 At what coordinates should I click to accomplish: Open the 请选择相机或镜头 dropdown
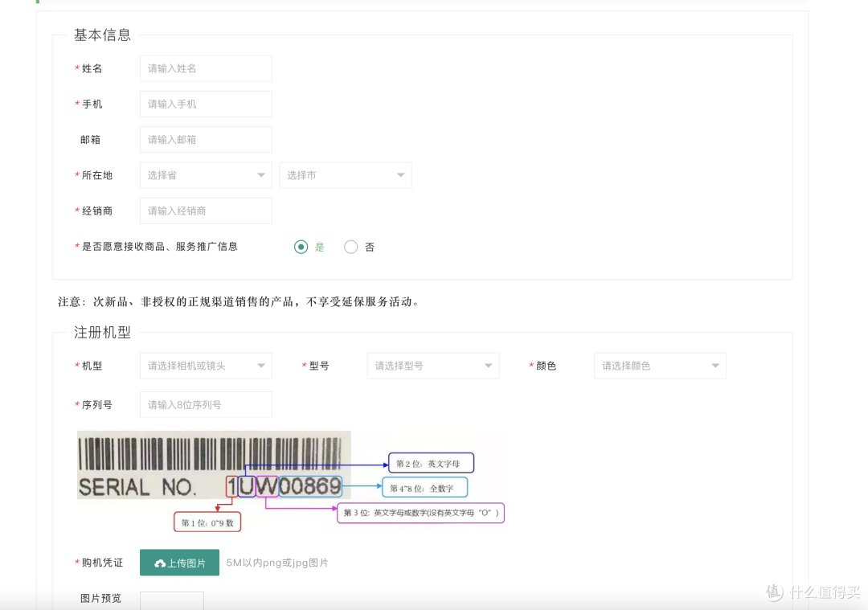pyautogui.click(x=206, y=366)
